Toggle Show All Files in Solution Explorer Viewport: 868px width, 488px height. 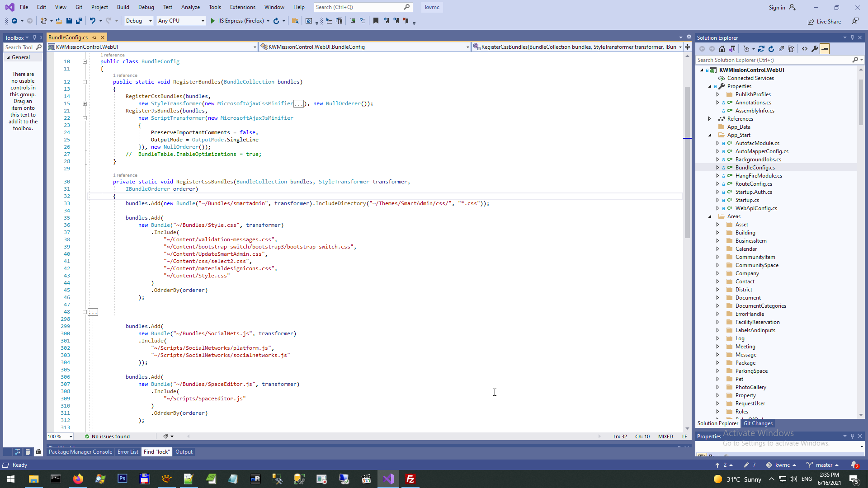[791, 49]
